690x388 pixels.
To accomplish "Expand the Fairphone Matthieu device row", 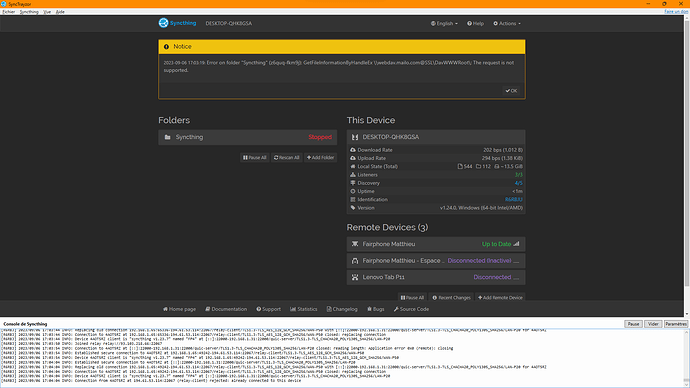I will (x=436, y=244).
